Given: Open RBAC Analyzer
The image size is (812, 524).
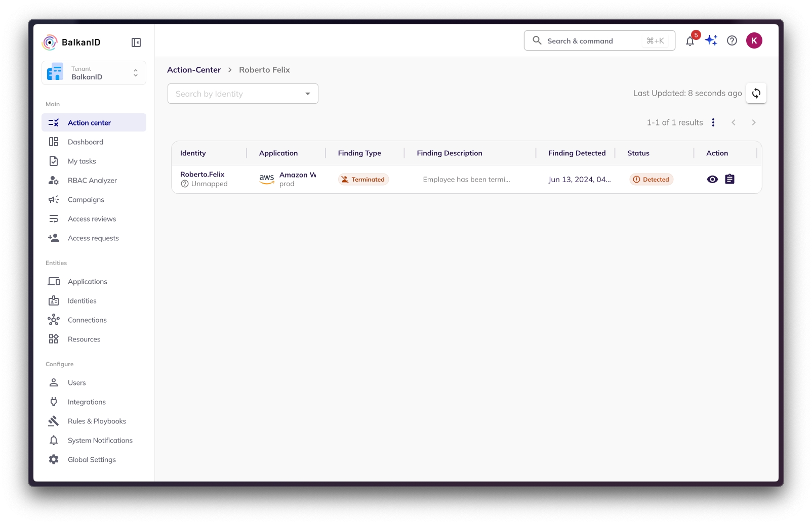Looking at the screenshot, I should coord(94,180).
